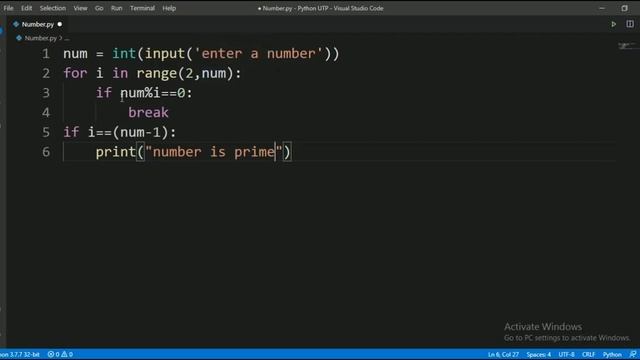
Task: Open the Go menu
Action: tap(99, 8)
